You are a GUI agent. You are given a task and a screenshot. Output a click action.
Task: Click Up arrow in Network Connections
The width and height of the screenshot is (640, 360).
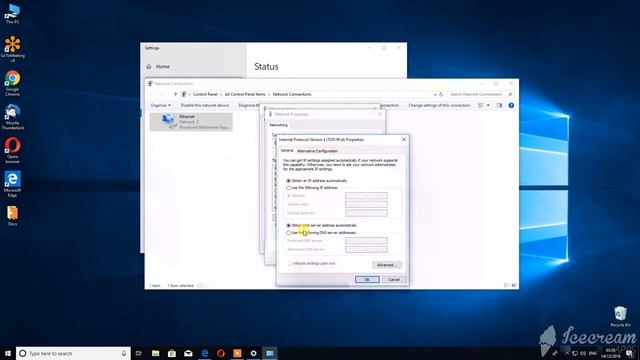[x=176, y=94]
